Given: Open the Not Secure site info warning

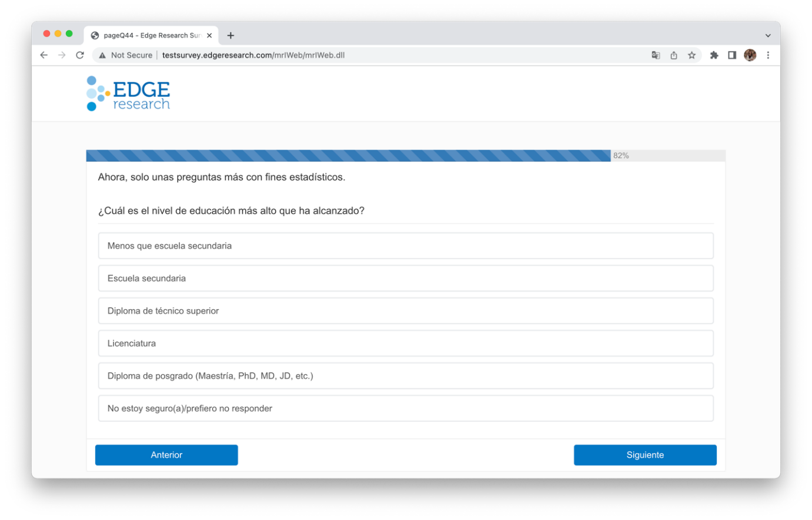Looking at the screenshot, I should [x=126, y=55].
